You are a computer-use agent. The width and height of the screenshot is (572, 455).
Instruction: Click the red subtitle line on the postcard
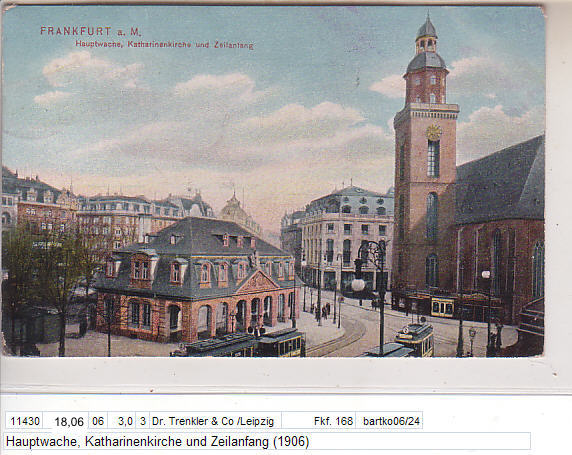click(164, 45)
